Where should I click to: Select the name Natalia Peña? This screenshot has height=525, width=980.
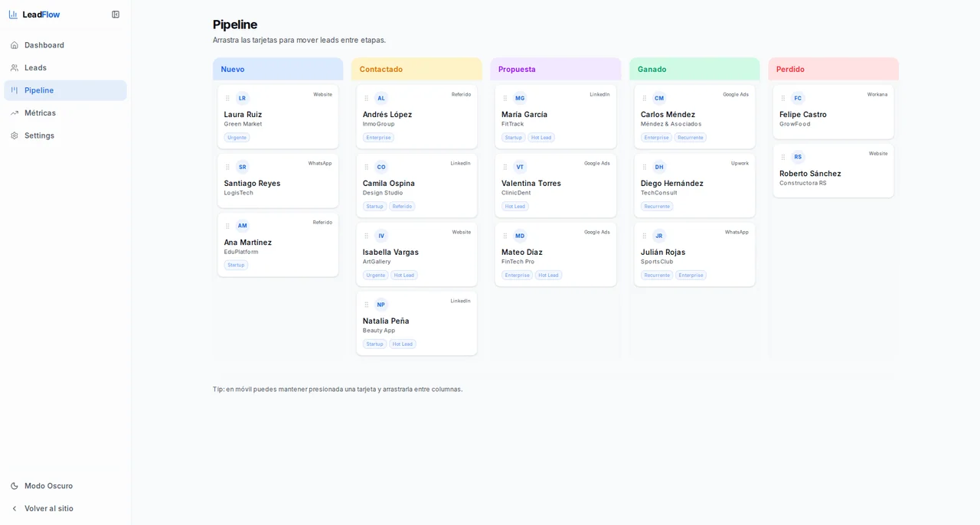point(386,321)
